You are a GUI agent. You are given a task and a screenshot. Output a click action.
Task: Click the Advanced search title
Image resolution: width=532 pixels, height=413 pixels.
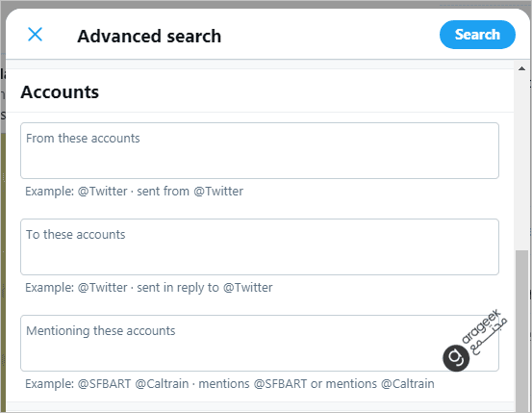click(x=149, y=36)
